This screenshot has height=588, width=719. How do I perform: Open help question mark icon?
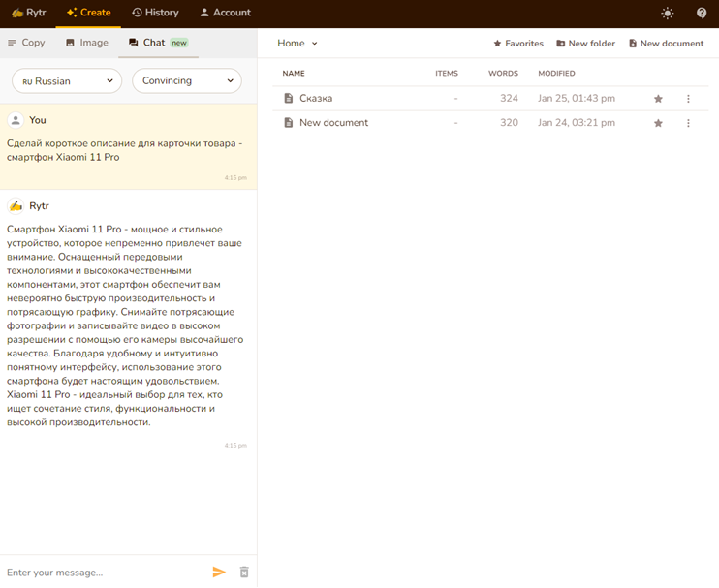(x=702, y=13)
